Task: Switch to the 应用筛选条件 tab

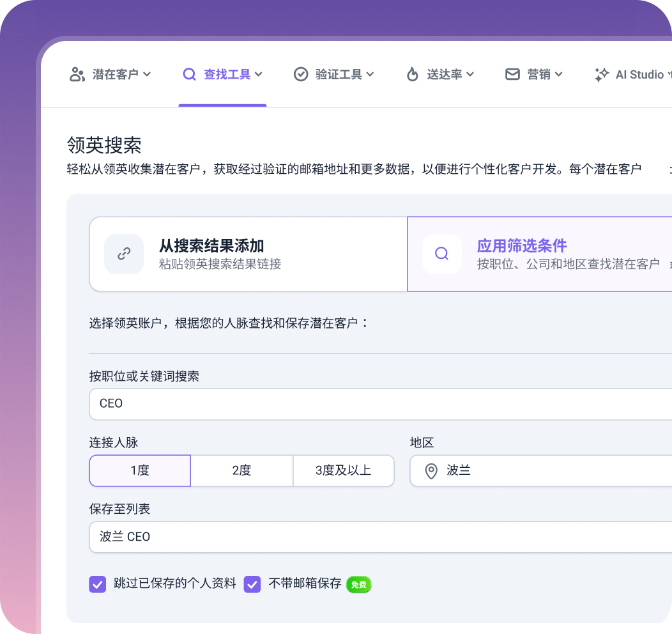Action: coord(540,254)
